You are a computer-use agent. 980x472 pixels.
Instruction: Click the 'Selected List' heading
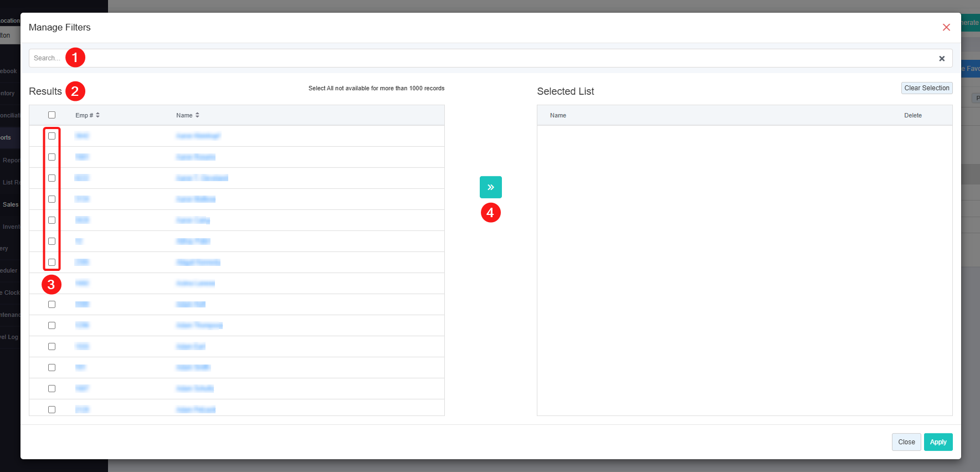565,91
